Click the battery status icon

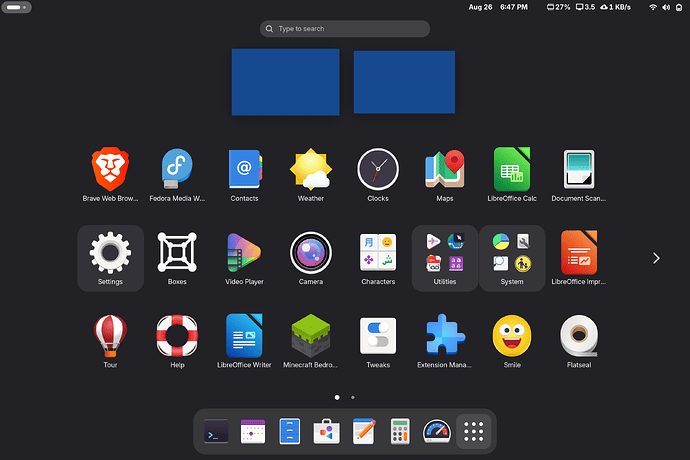[679, 7]
